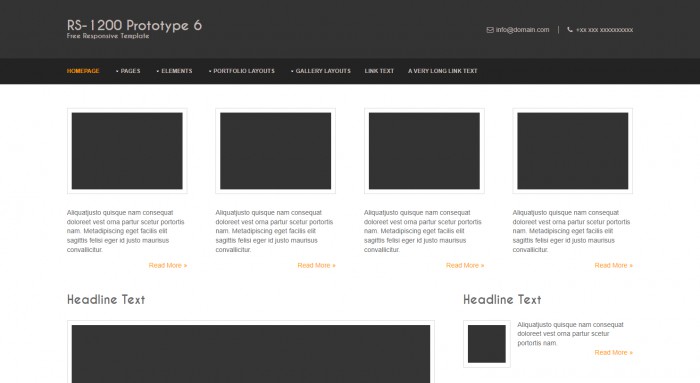Expand the Gallery Layouts dropdown menu
The image size is (700, 383).
coord(321,71)
